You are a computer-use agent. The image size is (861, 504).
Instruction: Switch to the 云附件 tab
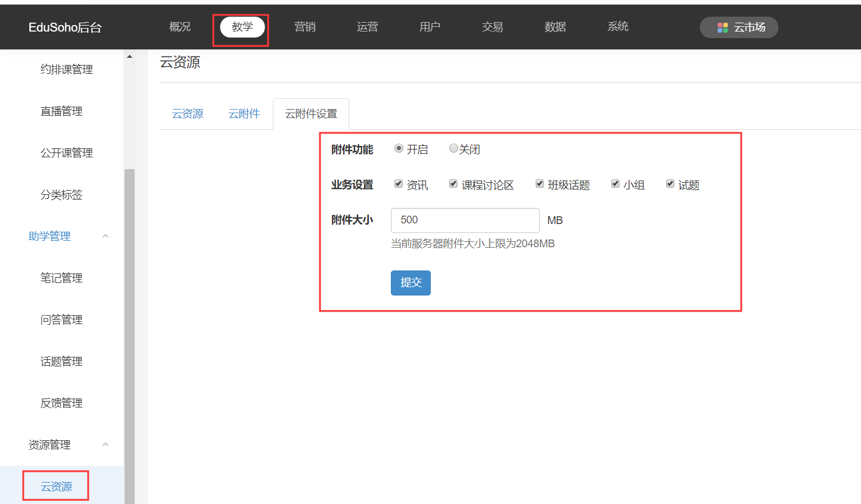click(x=244, y=114)
